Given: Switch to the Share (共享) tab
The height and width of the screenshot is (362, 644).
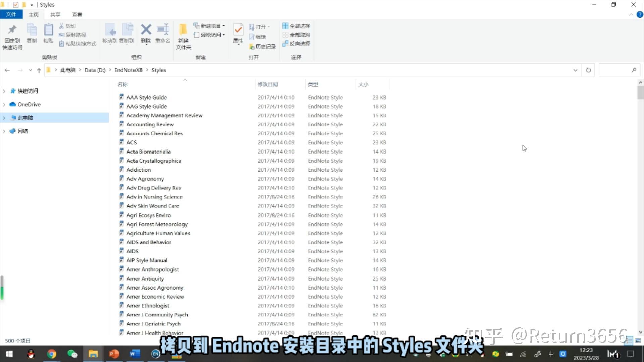Looking at the screenshot, I should click(x=55, y=14).
